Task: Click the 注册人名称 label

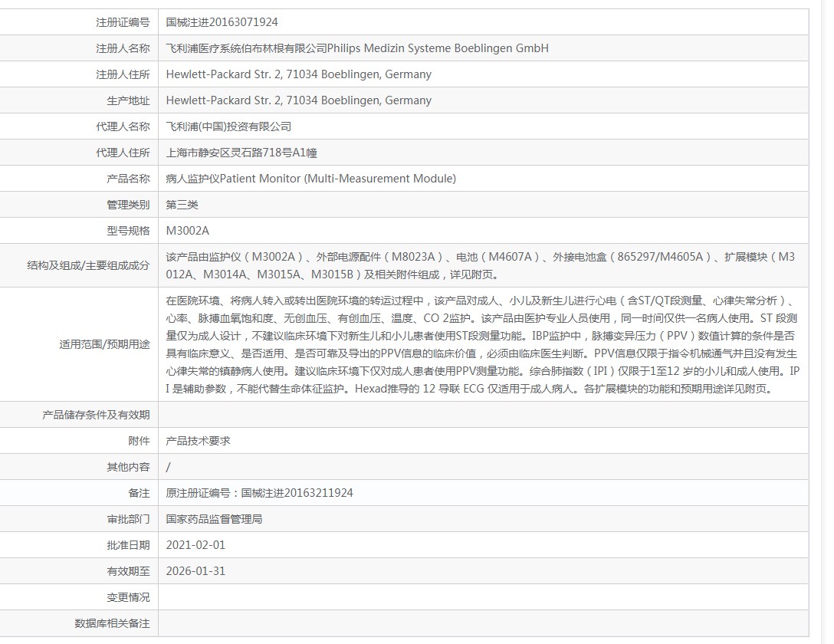Action: pos(123,48)
